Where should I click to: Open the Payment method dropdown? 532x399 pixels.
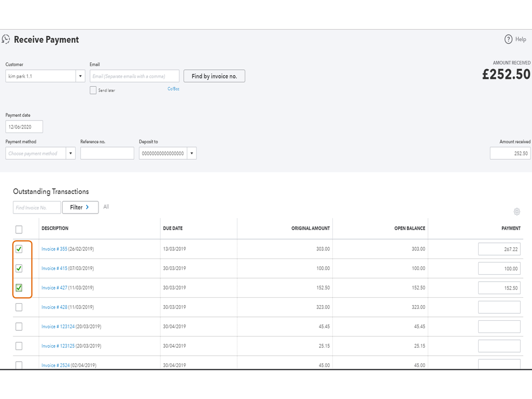pyautogui.click(x=70, y=153)
